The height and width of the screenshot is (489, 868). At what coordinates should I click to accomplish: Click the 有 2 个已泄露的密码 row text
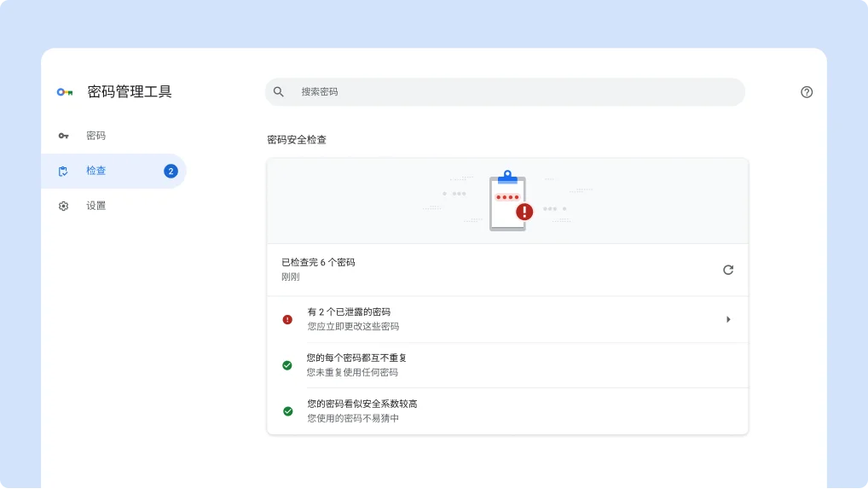349,312
